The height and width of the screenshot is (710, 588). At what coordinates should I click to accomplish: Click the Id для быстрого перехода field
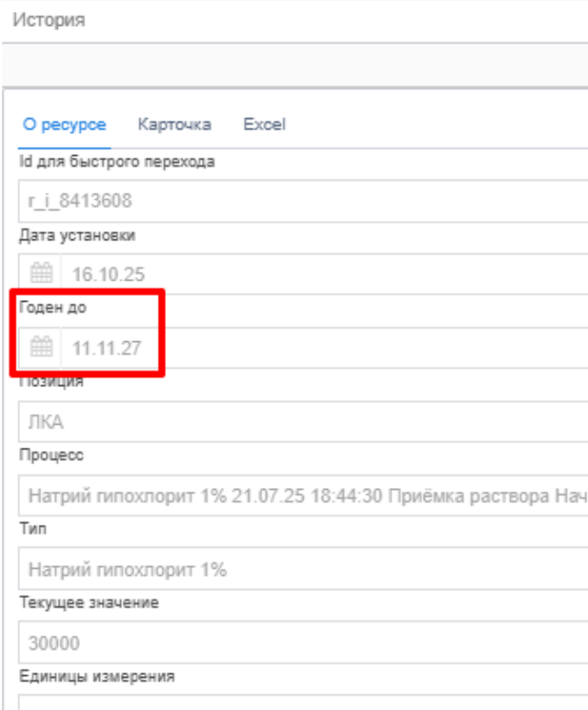(x=304, y=201)
